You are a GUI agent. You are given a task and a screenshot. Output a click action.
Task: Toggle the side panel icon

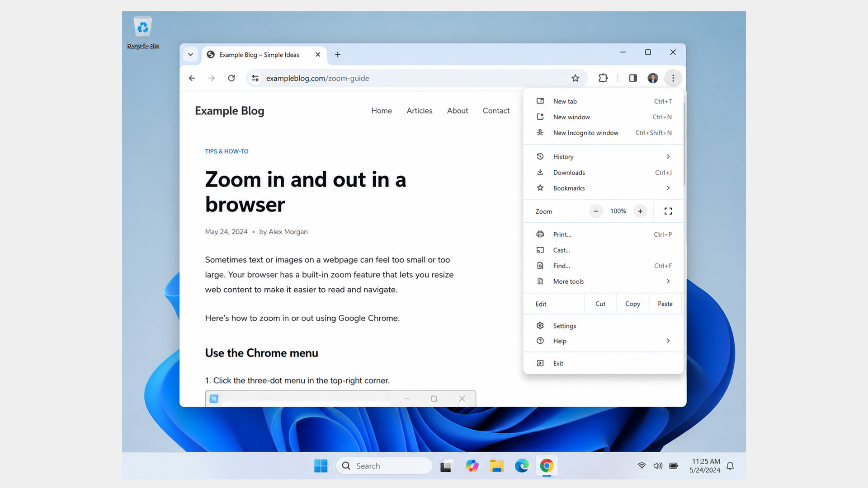click(x=633, y=78)
